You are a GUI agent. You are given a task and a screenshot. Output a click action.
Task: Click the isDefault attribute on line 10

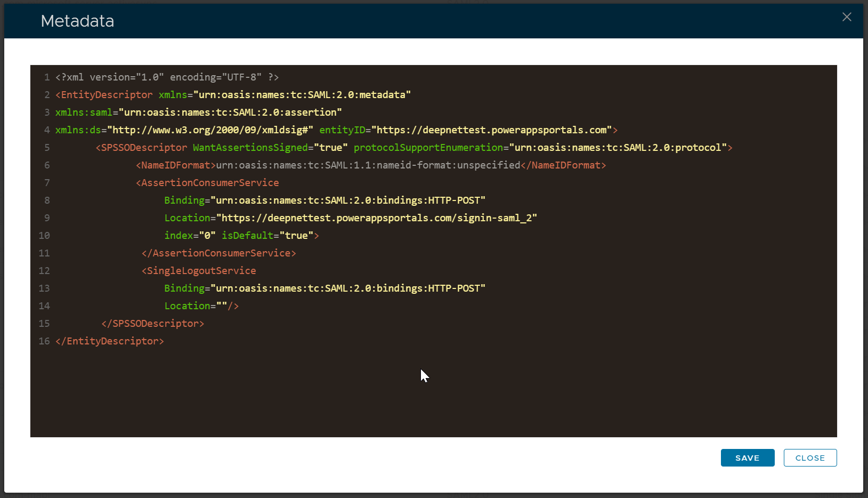(247, 236)
